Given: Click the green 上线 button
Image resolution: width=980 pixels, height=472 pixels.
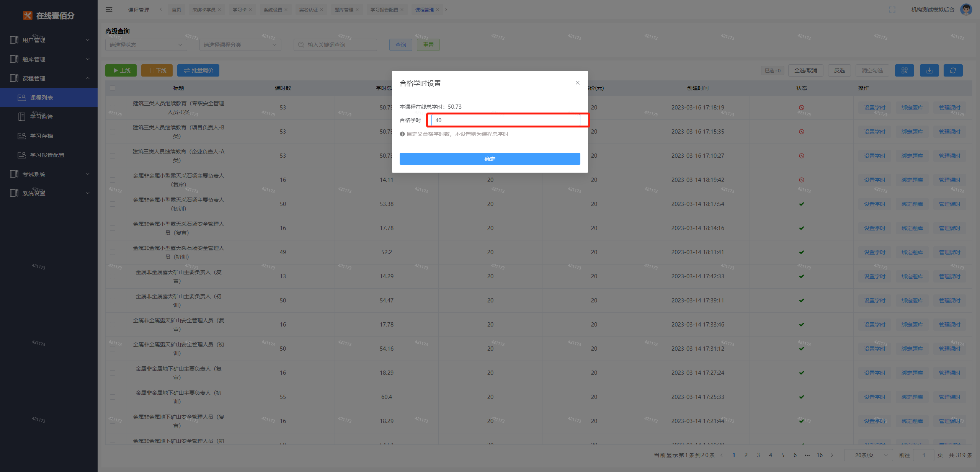Looking at the screenshot, I should point(121,70).
